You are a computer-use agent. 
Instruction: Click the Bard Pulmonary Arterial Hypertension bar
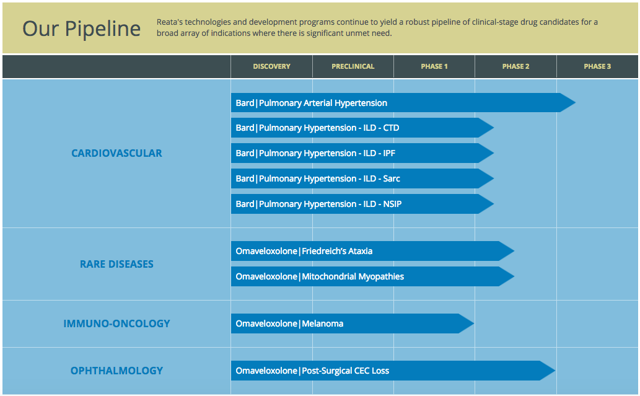click(x=403, y=103)
